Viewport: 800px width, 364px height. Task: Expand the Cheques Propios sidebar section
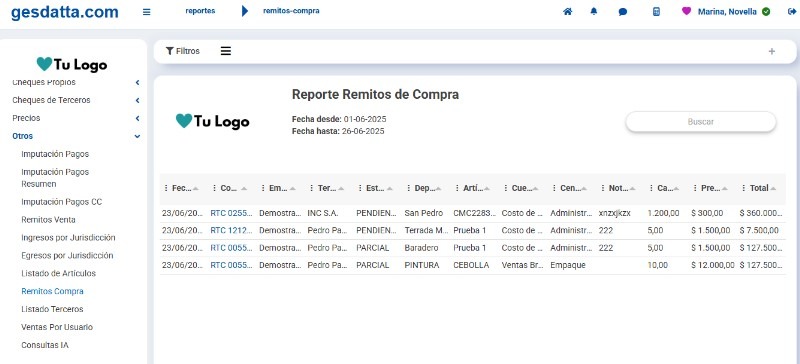click(x=137, y=82)
